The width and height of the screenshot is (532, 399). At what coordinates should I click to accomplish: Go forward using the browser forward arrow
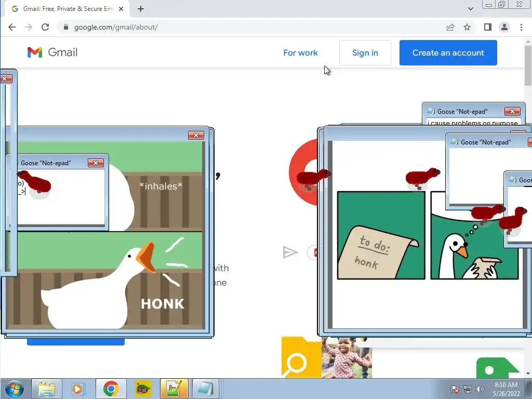(x=29, y=27)
